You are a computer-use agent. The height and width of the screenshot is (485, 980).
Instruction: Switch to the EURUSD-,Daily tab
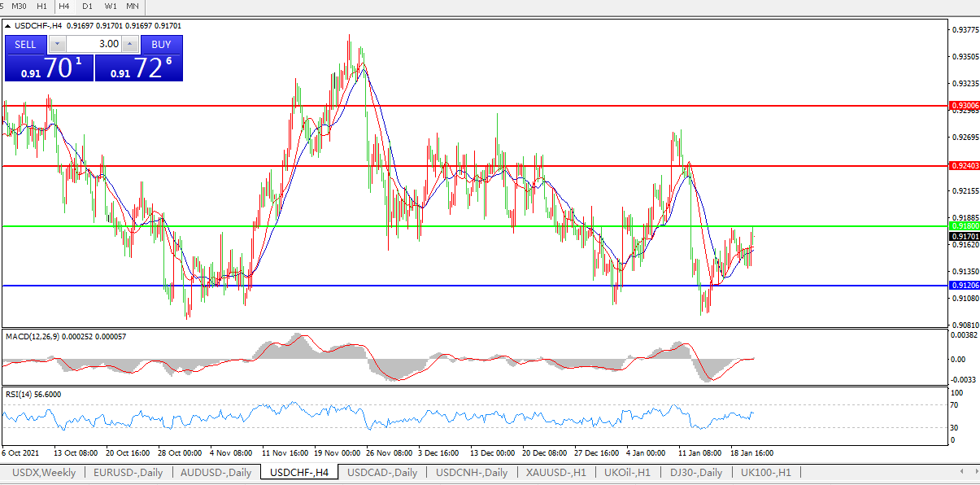(128, 473)
